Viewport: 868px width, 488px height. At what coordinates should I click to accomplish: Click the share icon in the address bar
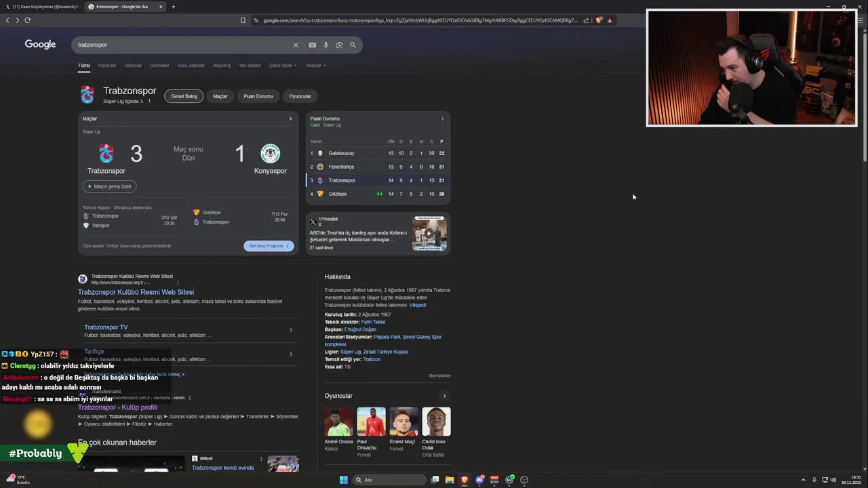coord(586,20)
